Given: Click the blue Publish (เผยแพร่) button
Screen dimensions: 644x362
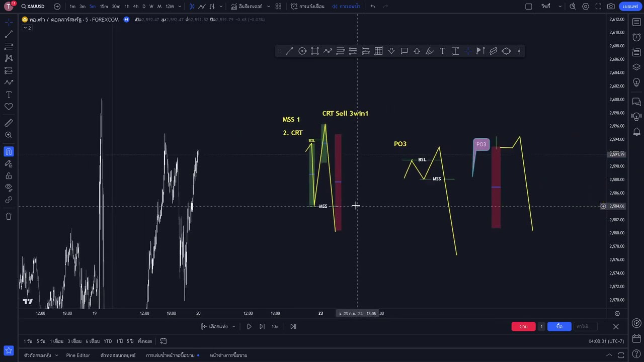Looking at the screenshot, I should point(630,7).
